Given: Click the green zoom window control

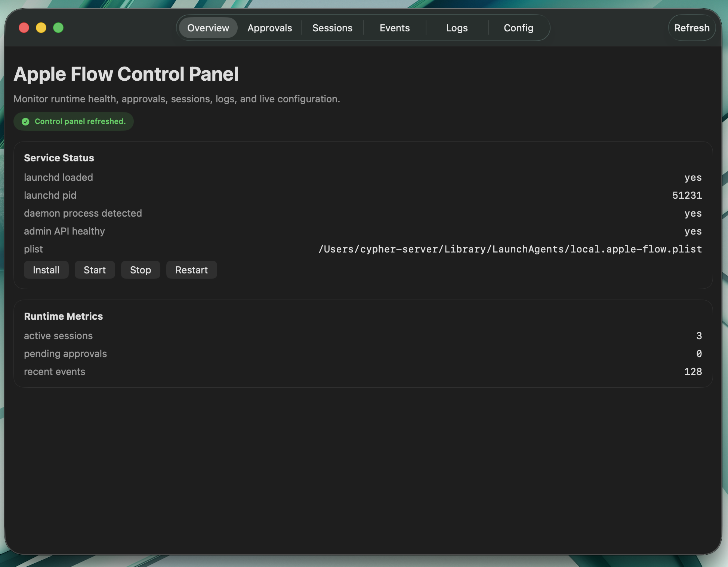Looking at the screenshot, I should 58,28.
